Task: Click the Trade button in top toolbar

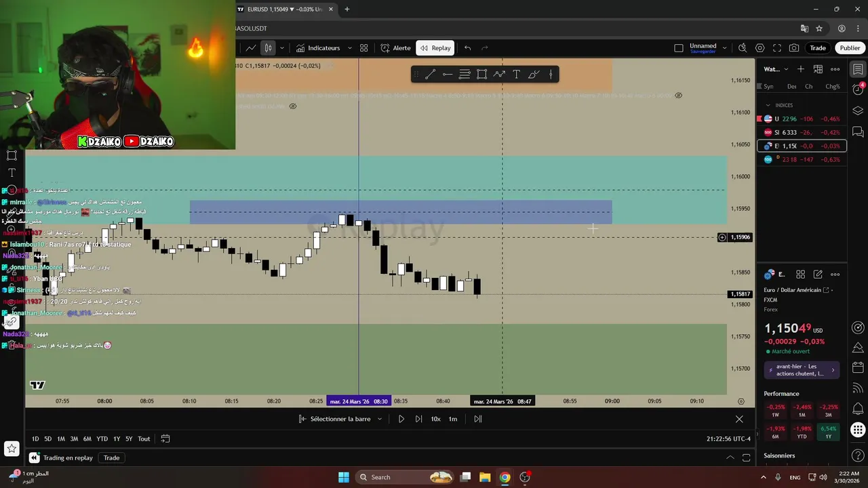Action: coord(818,48)
